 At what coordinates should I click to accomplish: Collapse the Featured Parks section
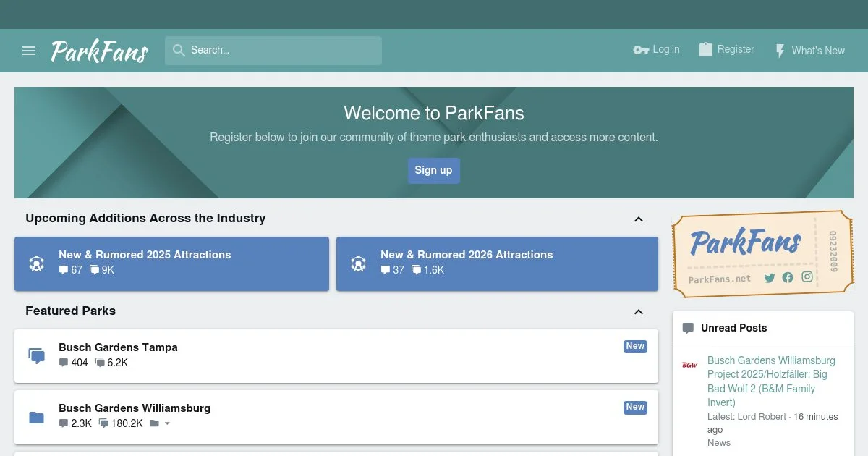pyautogui.click(x=639, y=312)
